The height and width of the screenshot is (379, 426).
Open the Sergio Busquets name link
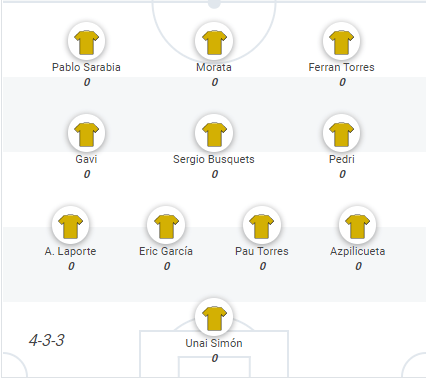(x=214, y=159)
